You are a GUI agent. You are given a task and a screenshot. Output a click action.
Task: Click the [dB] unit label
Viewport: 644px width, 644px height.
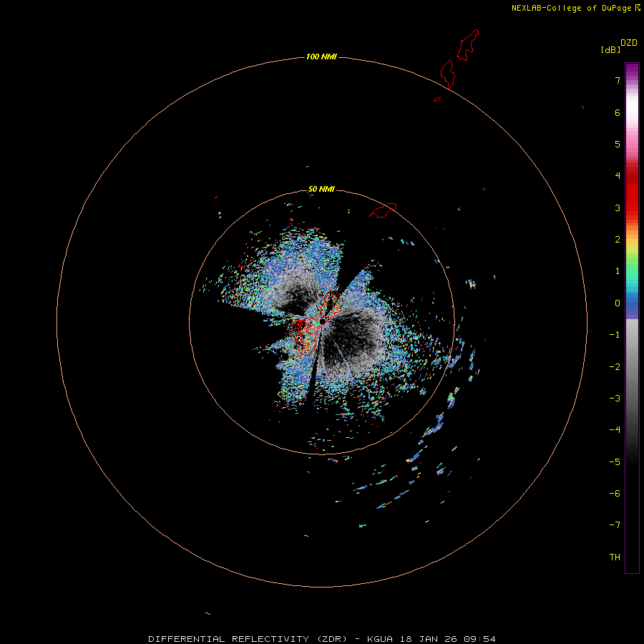[610, 49]
